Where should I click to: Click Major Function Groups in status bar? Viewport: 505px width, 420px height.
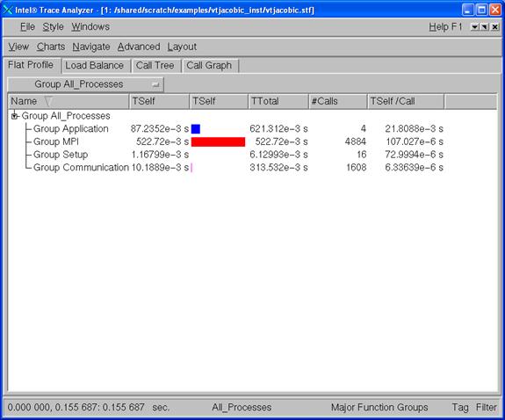tap(379, 408)
